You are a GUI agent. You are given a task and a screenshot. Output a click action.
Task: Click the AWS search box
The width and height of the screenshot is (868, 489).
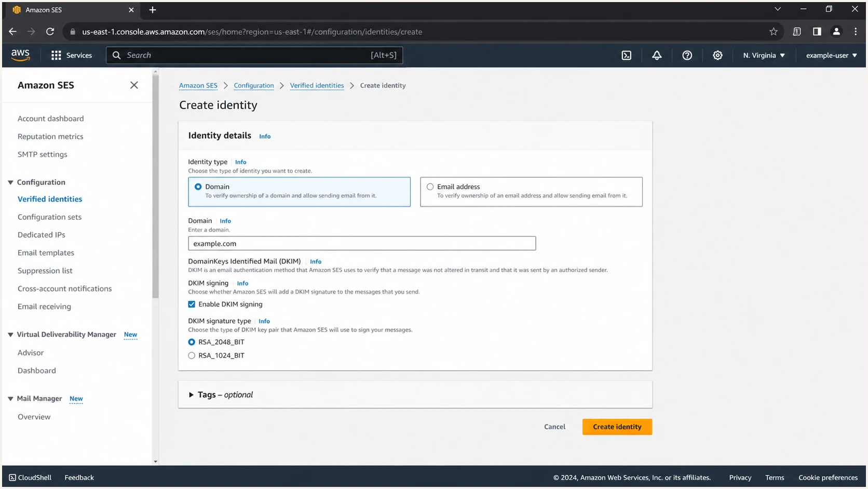254,55
